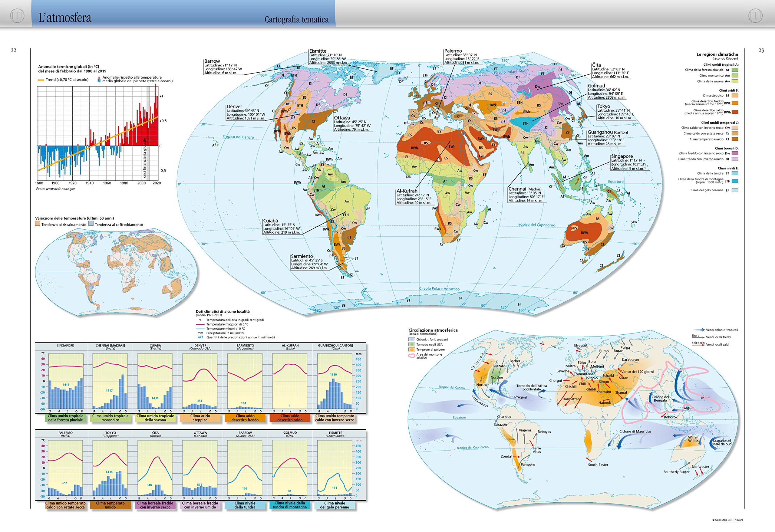Click the Palermo location label on the map
Image resolution: width=775 pixels, height=532 pixels.
click(453, 51)
